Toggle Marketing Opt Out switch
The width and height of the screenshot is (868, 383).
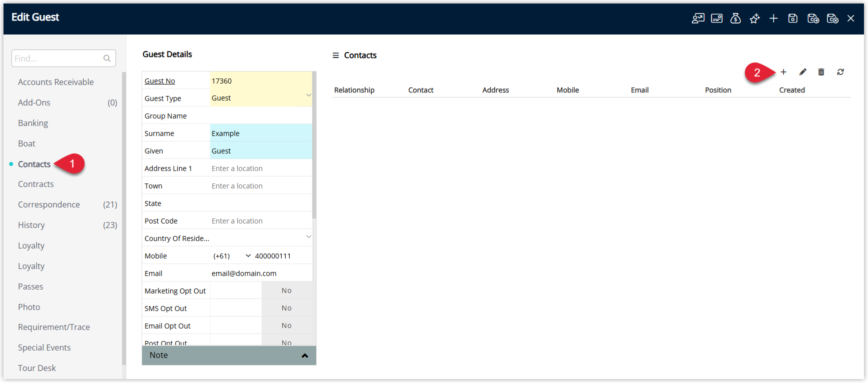(x=286, y=290)
